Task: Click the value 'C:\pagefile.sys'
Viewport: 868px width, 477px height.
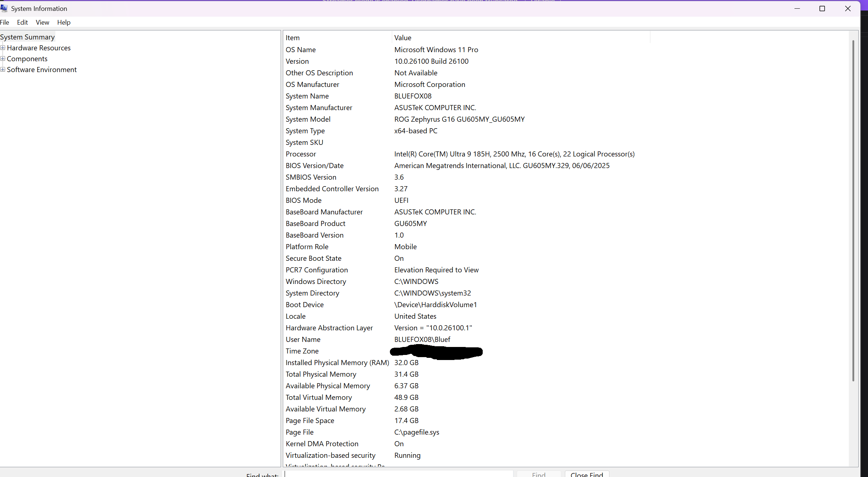Action: (x=416, y=432)
